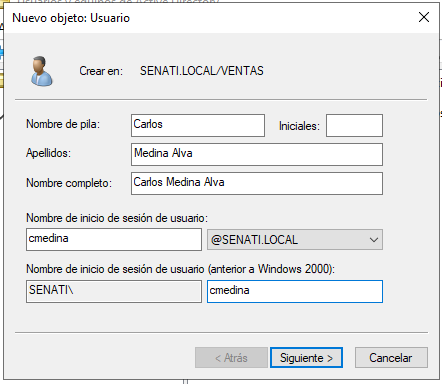Click the empty Iniciales text box
442x384 pixels.
pos(354,125)
